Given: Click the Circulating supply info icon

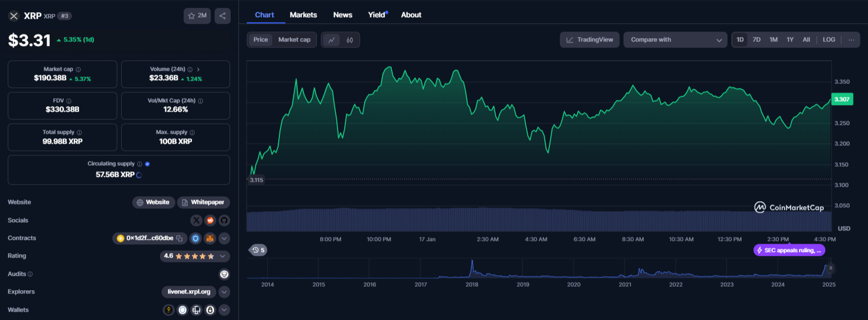Looking at the screenshot, I should click(x=139, y=164).
